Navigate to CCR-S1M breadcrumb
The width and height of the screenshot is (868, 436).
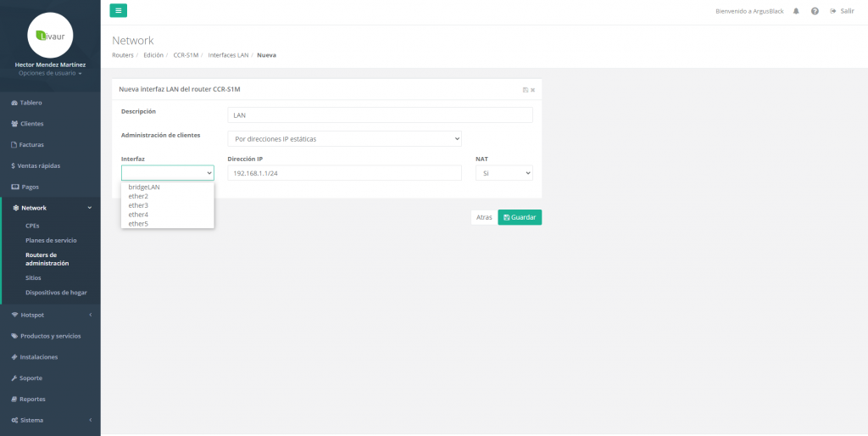[186, 55]
